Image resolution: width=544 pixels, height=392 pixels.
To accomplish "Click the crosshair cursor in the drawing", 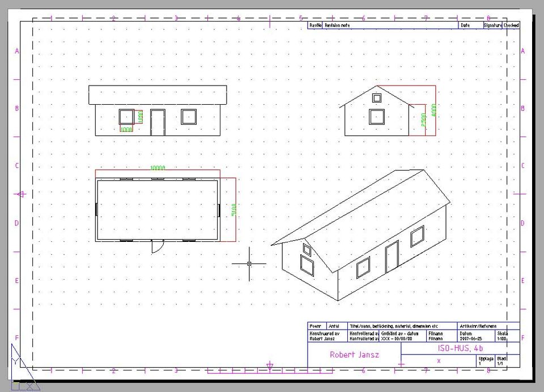I will (x=249, y=263).
